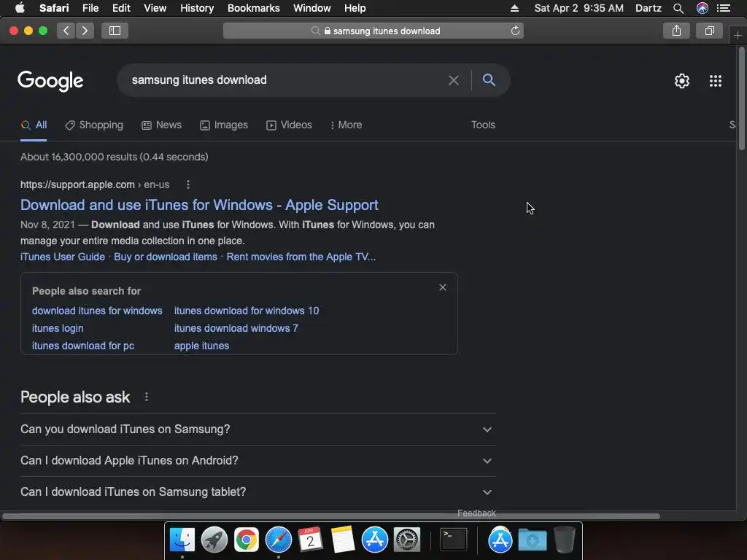Focus the Google search input field

286,80
